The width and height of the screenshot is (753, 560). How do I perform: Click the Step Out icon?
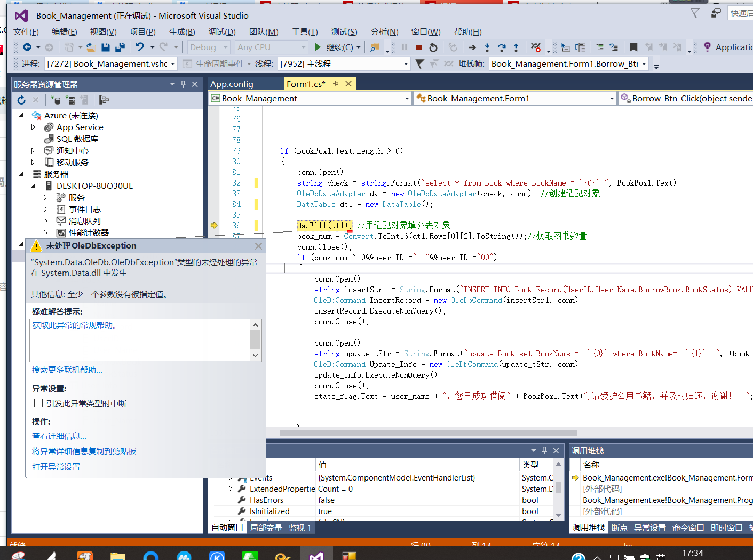(x=516, y=47)
